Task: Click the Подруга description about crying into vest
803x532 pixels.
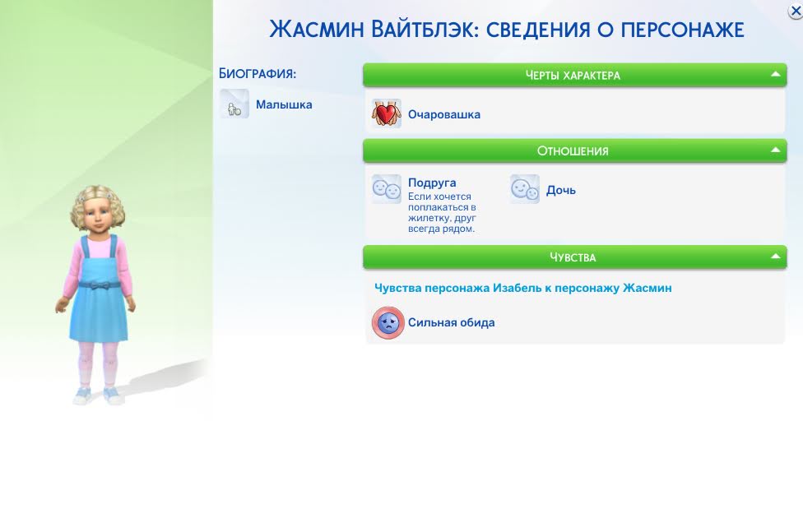Action: (442, 212)
